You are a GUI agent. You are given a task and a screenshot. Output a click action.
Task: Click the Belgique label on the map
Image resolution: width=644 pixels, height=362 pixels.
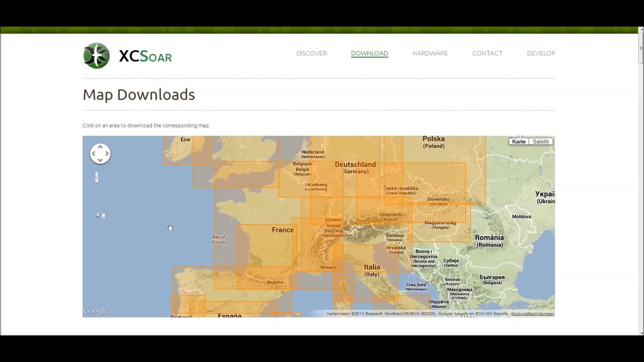[x=302, y=164]
